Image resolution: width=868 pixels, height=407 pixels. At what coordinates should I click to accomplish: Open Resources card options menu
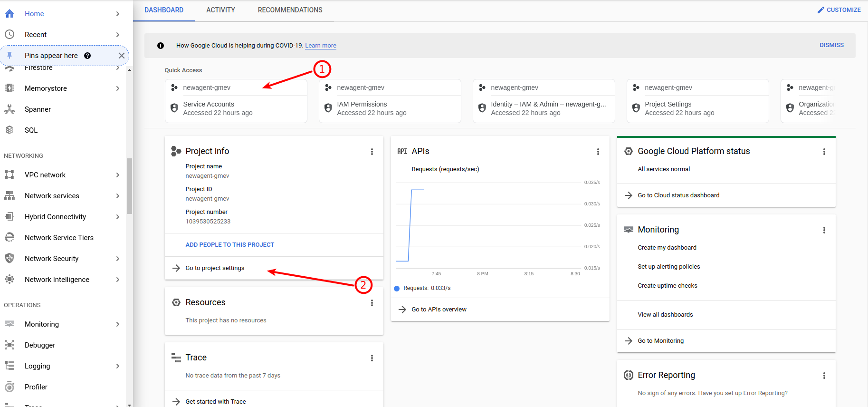[x=372, y=303]
